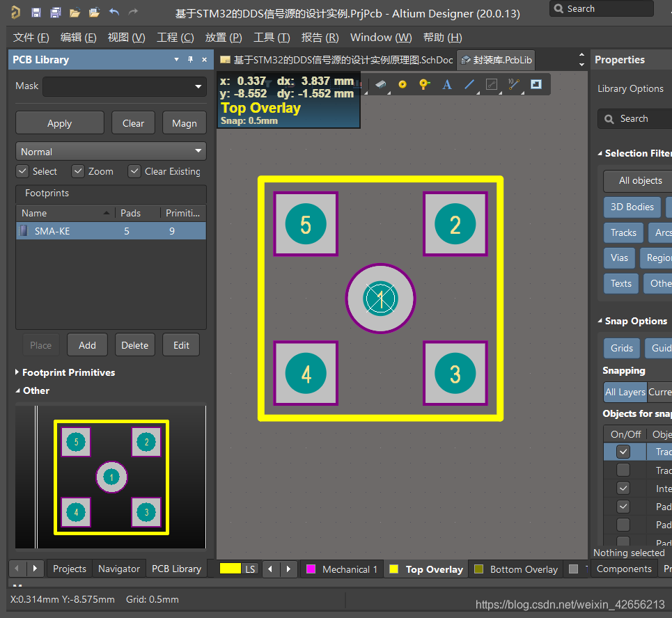Toggle the Select checkbox
Viewport: 672px width, 618px height.
(22, 171)
